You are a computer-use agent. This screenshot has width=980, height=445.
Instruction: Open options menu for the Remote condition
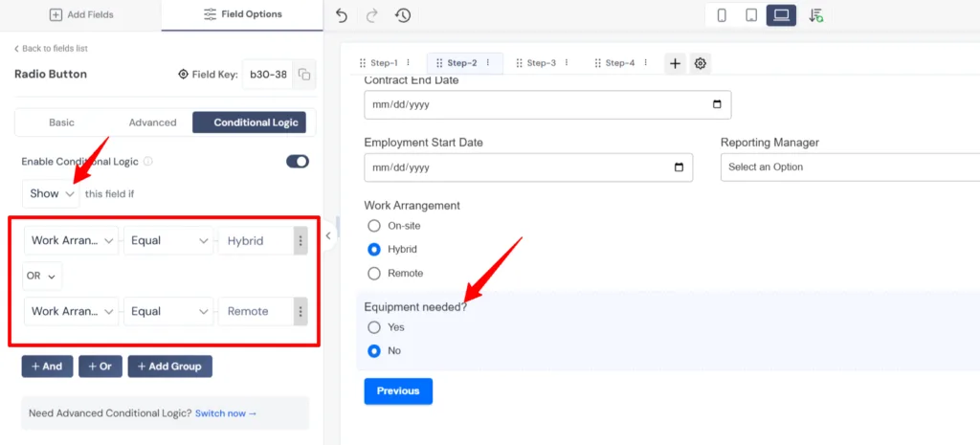(301, 311)
